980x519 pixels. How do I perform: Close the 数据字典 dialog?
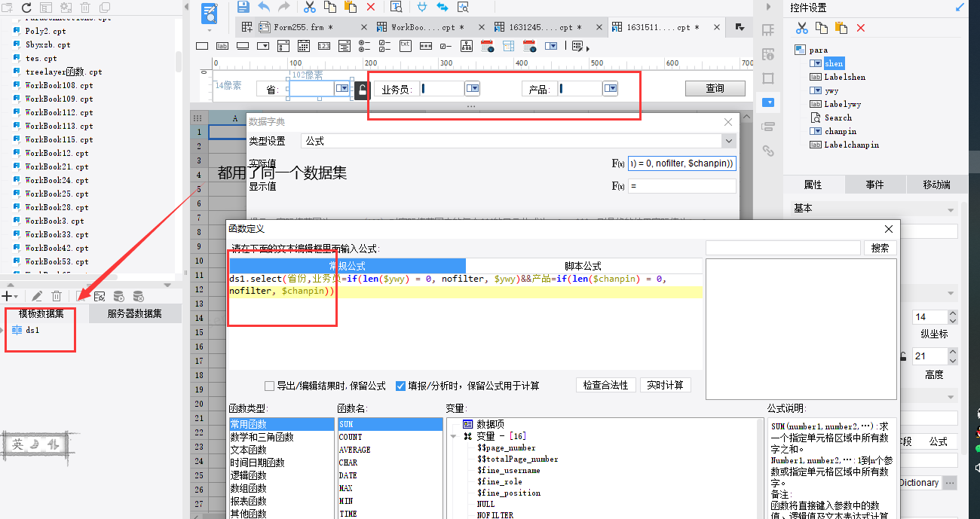pyautogui.click(x=728, y=122)
